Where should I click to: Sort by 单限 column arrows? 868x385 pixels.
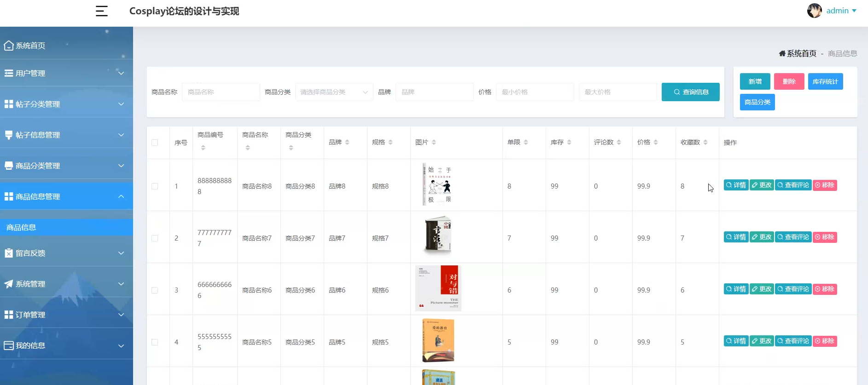point(526,143)
